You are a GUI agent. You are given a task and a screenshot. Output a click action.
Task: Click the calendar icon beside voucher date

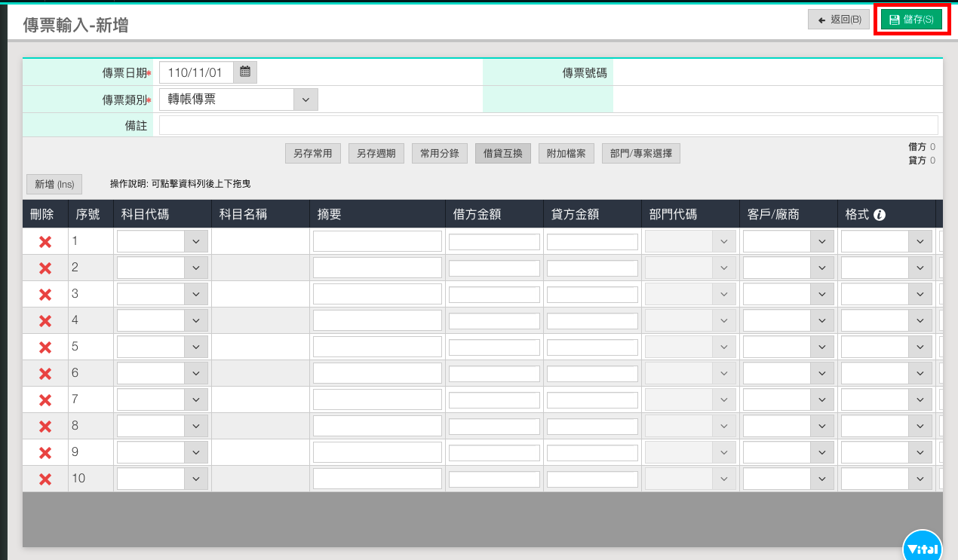pos(245,72)
